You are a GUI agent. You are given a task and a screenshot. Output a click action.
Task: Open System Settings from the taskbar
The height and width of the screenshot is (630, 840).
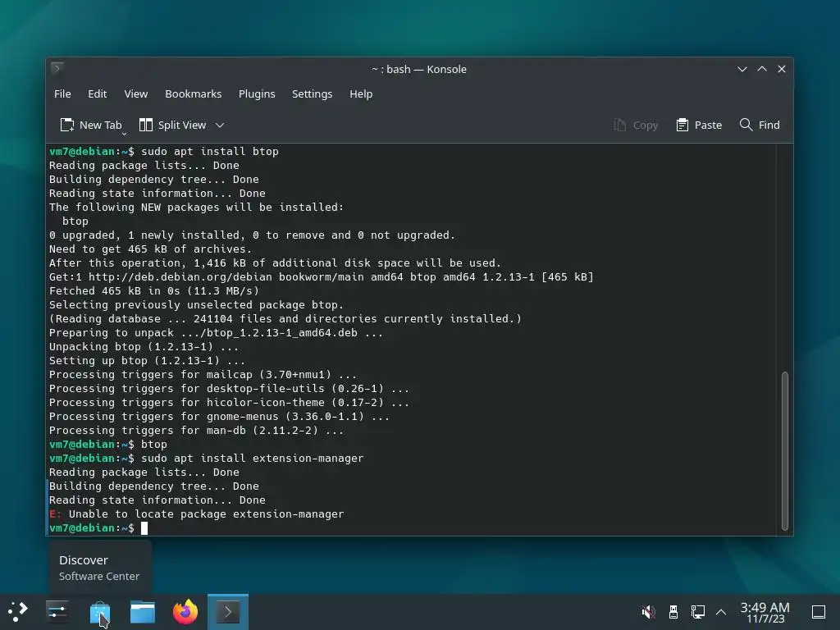tap(57, 611)
